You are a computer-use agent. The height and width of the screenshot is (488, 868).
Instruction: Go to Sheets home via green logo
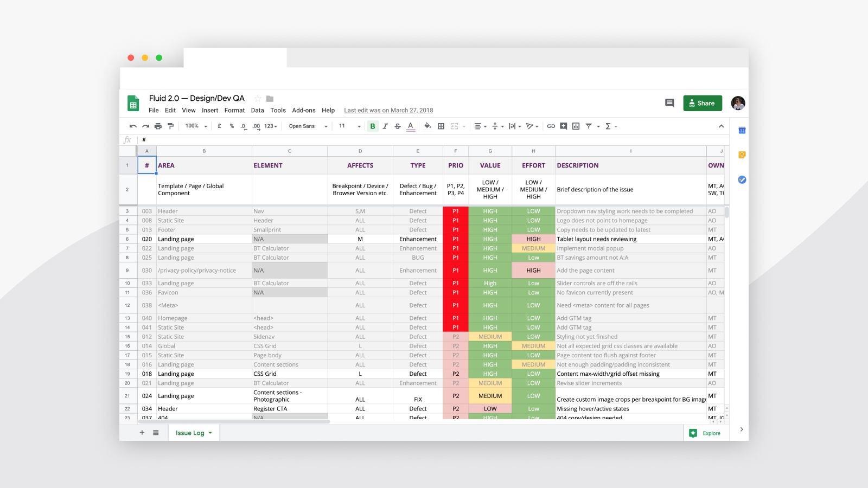(133, 103)
